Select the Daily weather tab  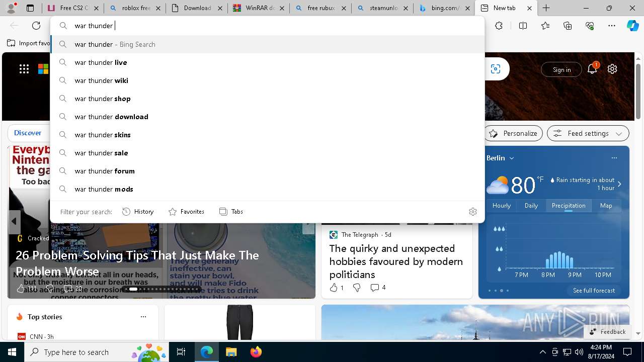click(x=531, y=206)
